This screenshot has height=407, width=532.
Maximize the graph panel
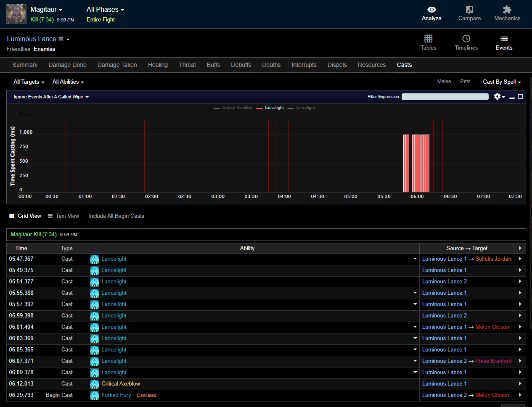[520, 97]
